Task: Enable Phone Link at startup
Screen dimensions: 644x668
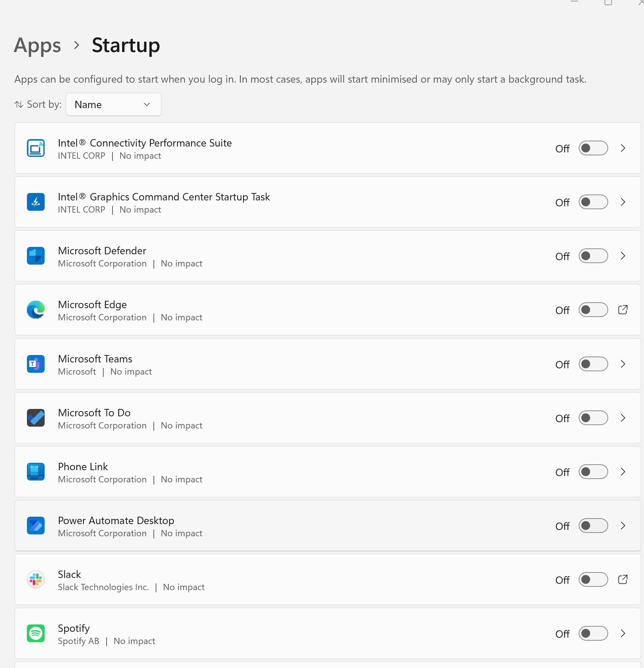Action: pos(593,472)
